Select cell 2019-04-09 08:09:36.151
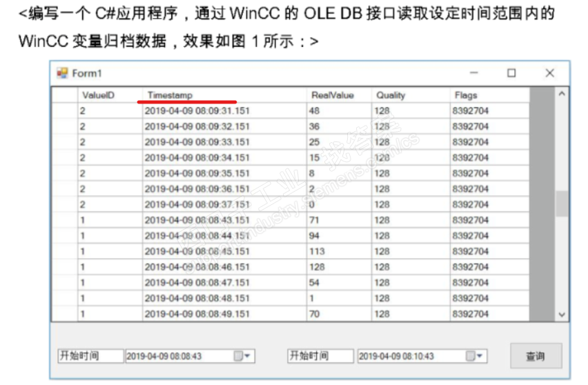 (224, 189)
